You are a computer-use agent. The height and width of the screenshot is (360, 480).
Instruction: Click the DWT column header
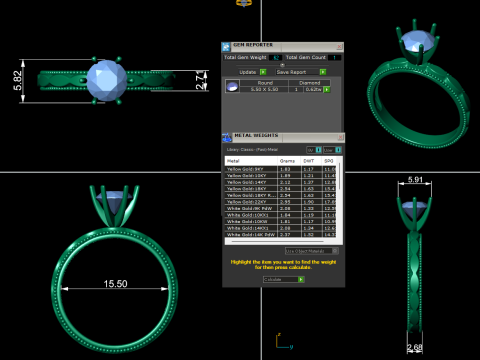[311, 161]
